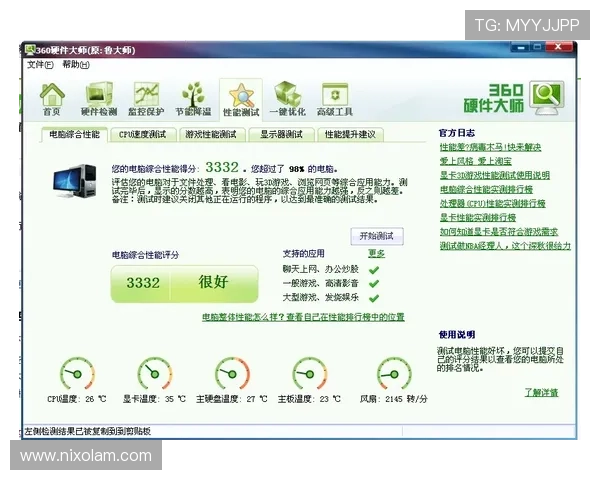The width and height of the screenshot is (600, 480).
Task: Open the 帮助(H) menu
Action: coord(76,65)
